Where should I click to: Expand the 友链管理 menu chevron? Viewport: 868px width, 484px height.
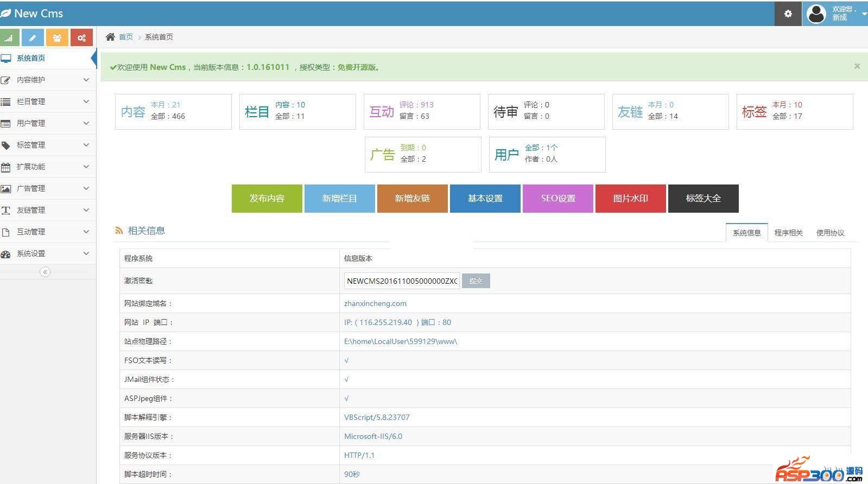[86, 210]
